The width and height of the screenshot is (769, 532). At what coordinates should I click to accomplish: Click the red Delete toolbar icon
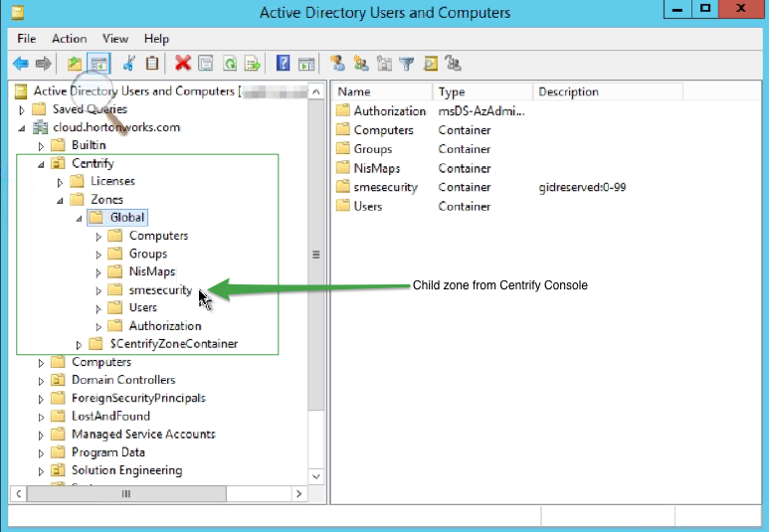[x=183, y=64]
